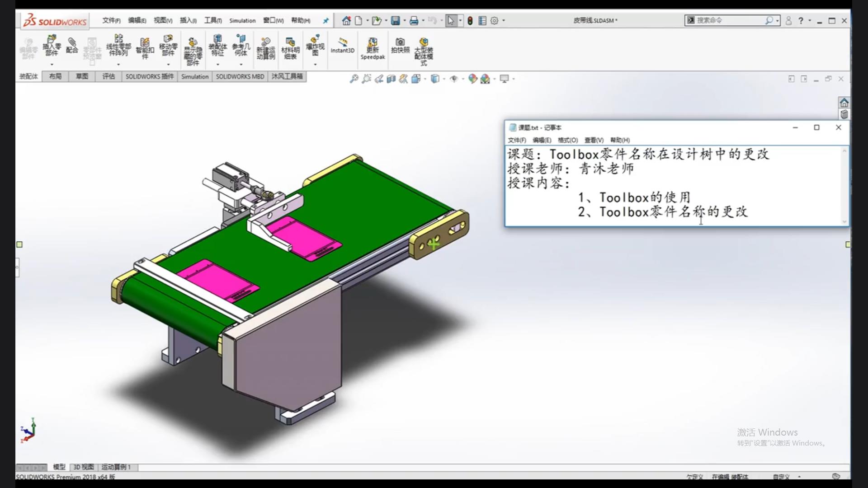Switch to the 沐风工具箱 tab
Screen dimensions: 868x488
pos(287,76)
